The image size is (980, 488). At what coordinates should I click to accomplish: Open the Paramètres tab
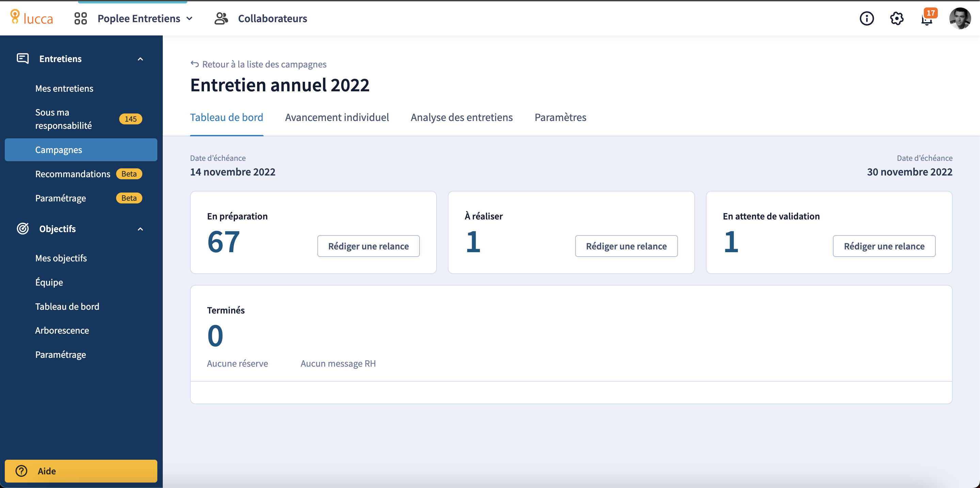click(x=560, y=117)
